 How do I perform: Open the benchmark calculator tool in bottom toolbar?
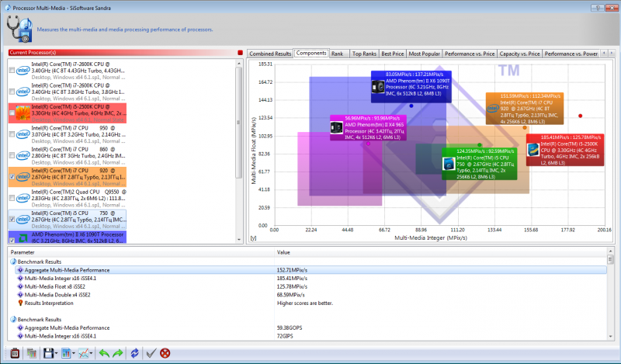(x=15, y=353)
